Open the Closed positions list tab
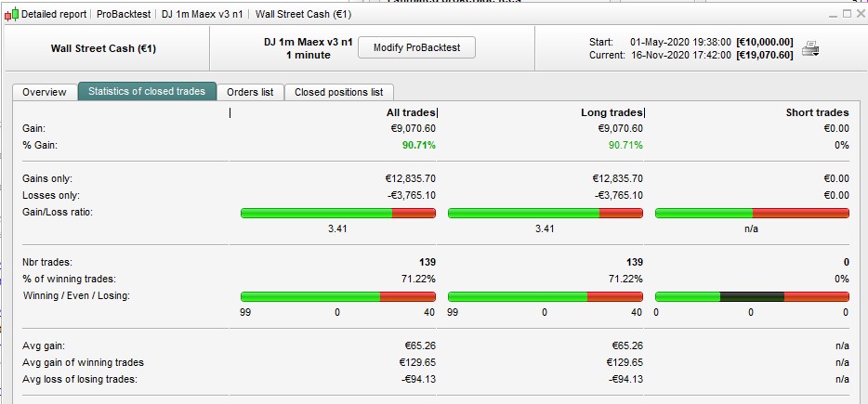 339,92
